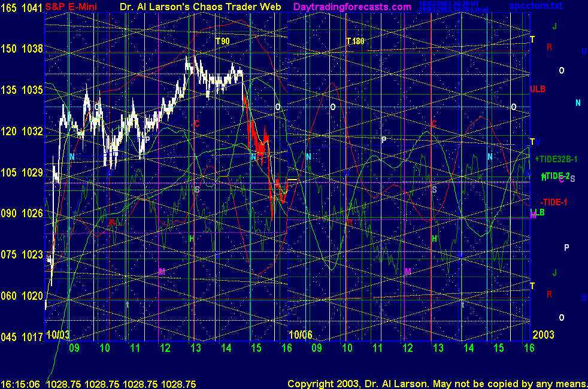Click the "150 1038" price axis label

22,48
